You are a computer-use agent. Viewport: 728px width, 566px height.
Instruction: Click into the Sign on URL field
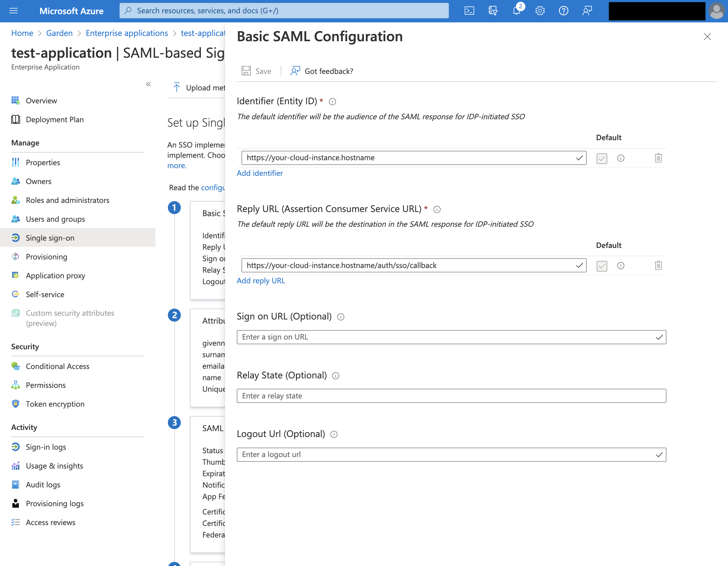447,337
